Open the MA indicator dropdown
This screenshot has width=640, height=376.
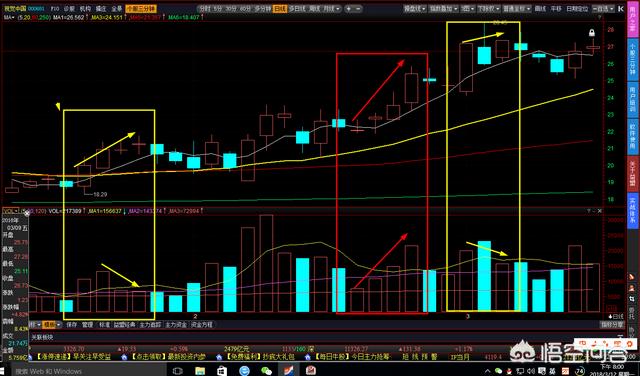[9, 17]
